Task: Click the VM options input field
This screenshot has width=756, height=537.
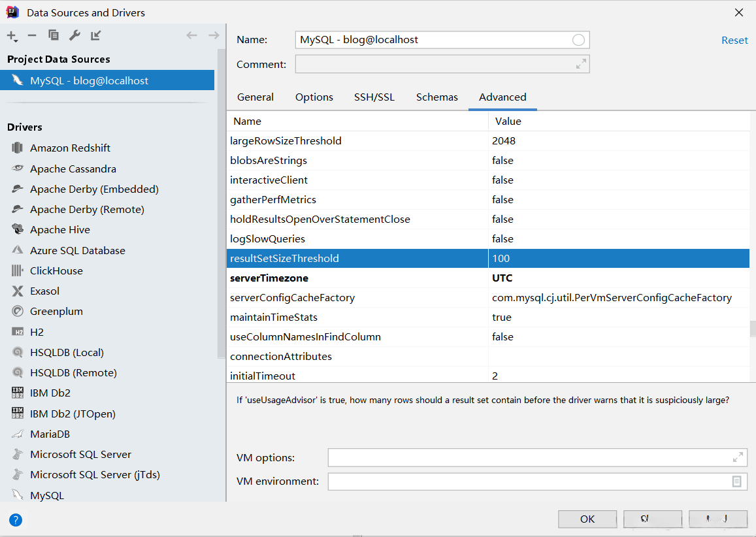Action: (x=529, y=457)
